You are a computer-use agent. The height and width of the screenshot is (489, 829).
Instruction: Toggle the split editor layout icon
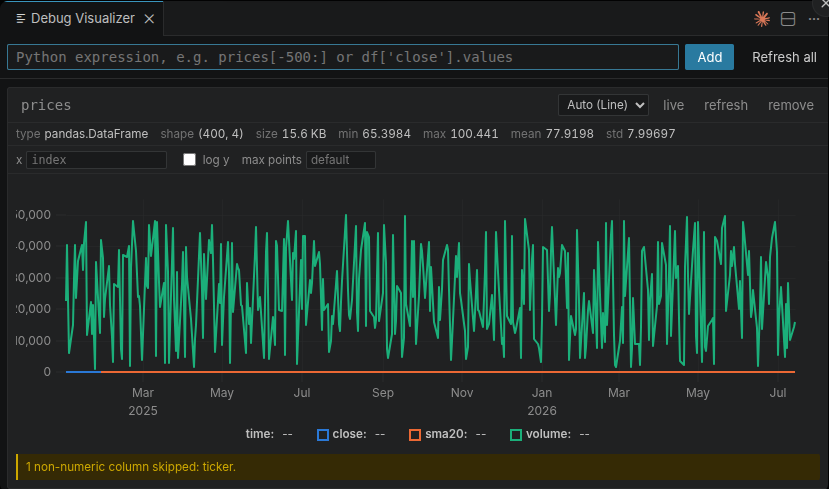pyautogui.click(x=788, y=19)
